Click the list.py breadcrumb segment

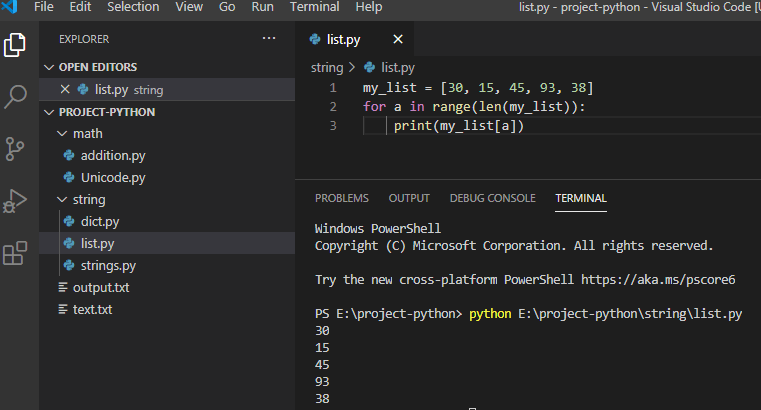click(398, 67)
